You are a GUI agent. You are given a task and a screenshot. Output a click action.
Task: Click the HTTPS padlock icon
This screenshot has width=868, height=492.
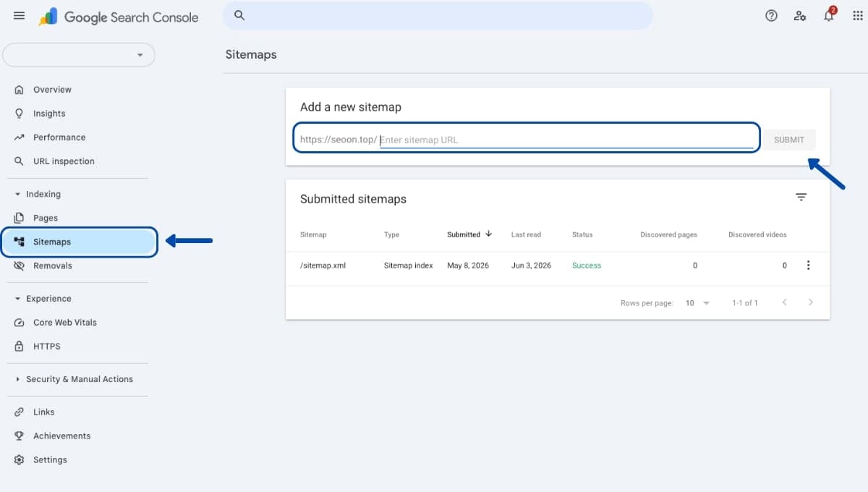point(20,347)
